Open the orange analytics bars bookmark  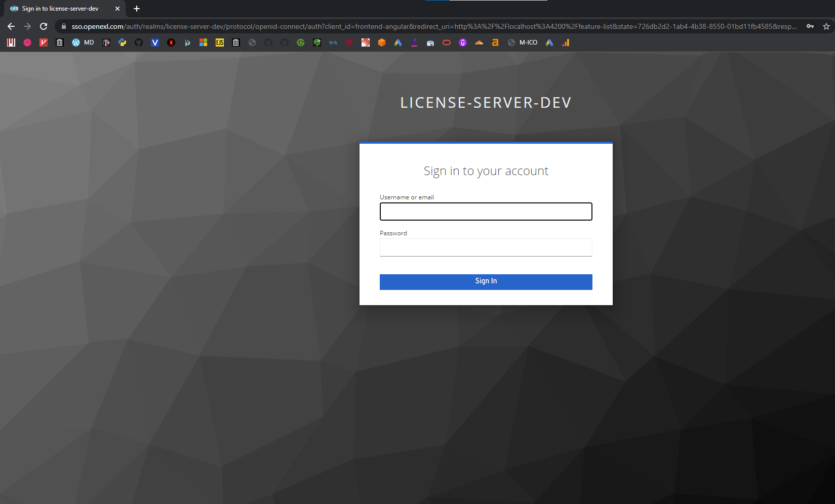(x=566, y=43)
